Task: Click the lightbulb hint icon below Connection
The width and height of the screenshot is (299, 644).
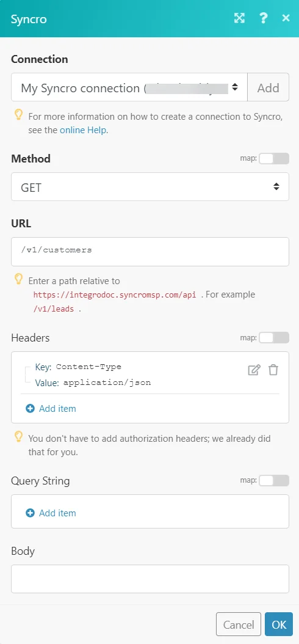Action: (x=18, y=115)
